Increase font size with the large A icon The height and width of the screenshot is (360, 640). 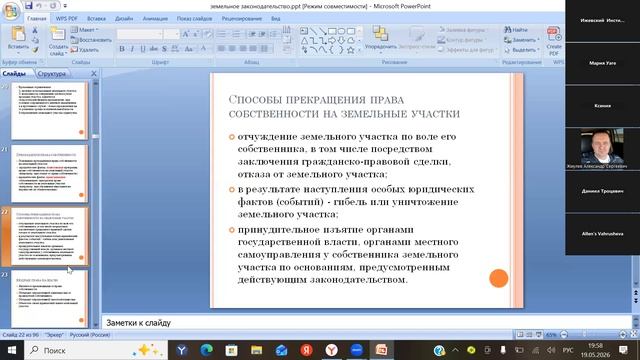coord(186,34)
